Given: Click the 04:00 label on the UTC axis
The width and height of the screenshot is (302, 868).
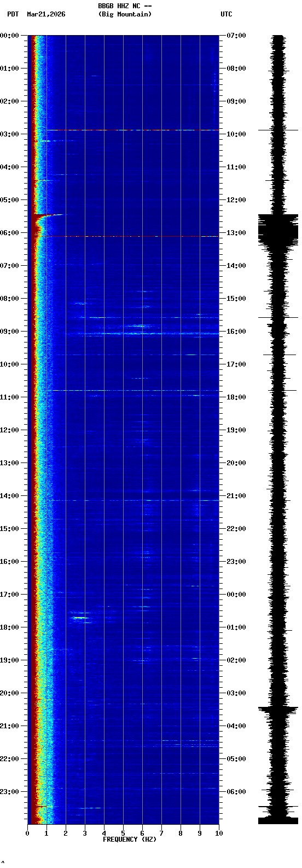Looking at the screenshot, I should 236,726.
